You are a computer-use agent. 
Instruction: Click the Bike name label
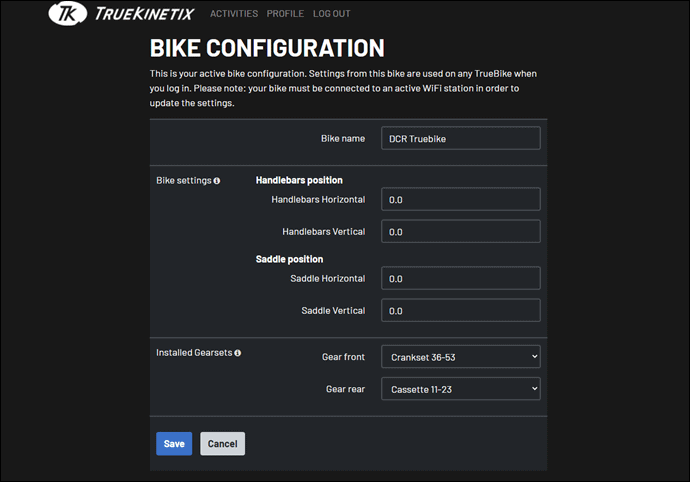pos(343,139)
